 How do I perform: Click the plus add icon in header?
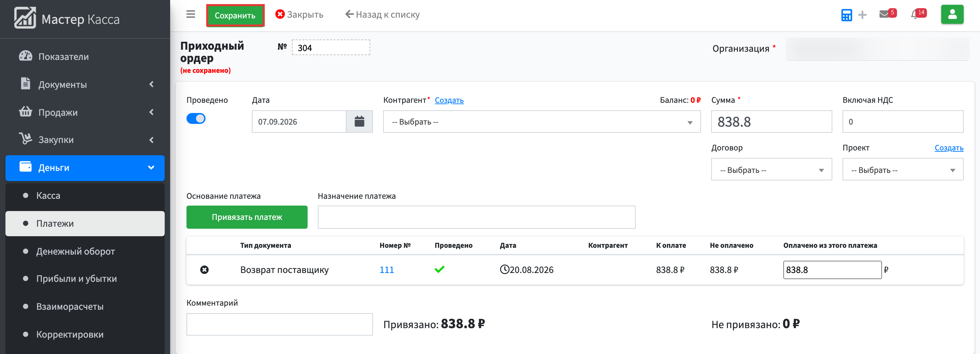863,15
